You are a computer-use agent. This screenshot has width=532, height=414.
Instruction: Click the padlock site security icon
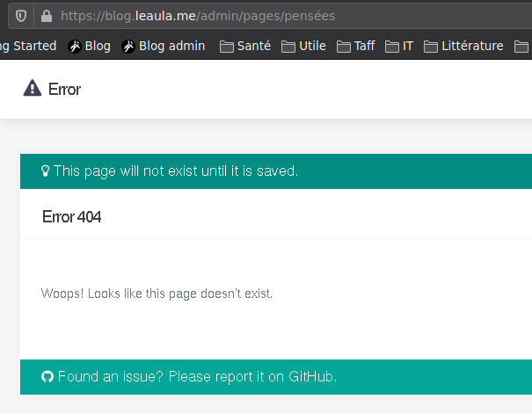pos(47,16)
